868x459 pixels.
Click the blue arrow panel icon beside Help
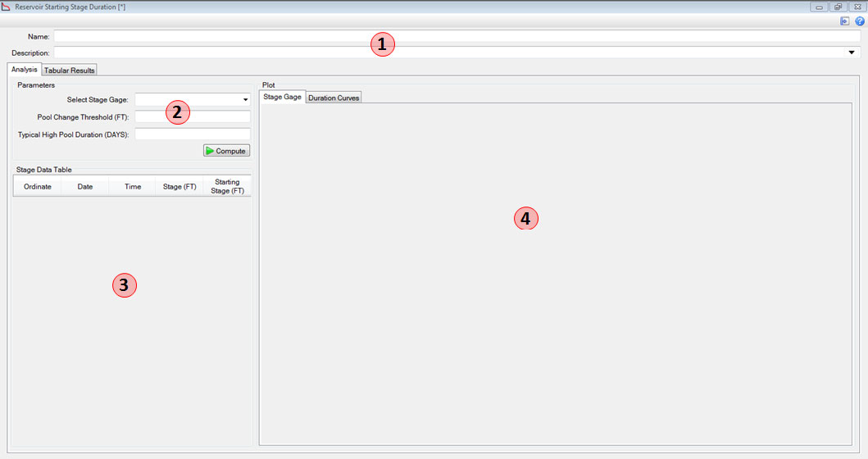click(x=845, y=21)
